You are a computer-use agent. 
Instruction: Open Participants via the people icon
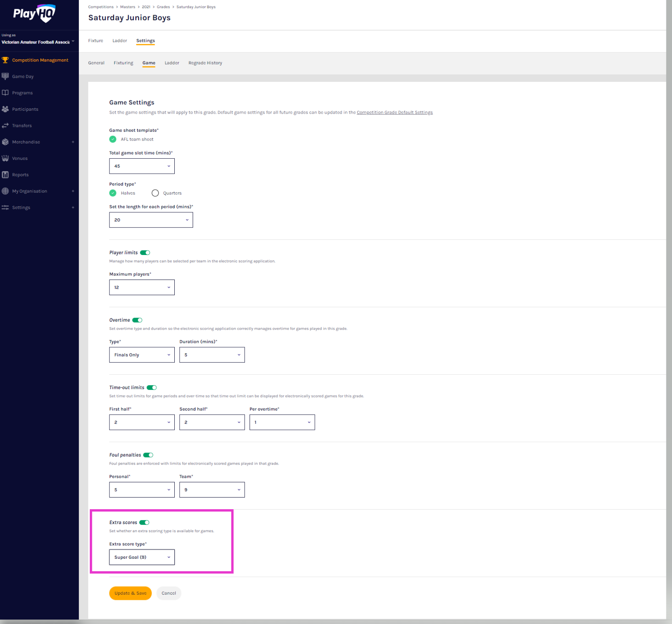pos(5,109)
